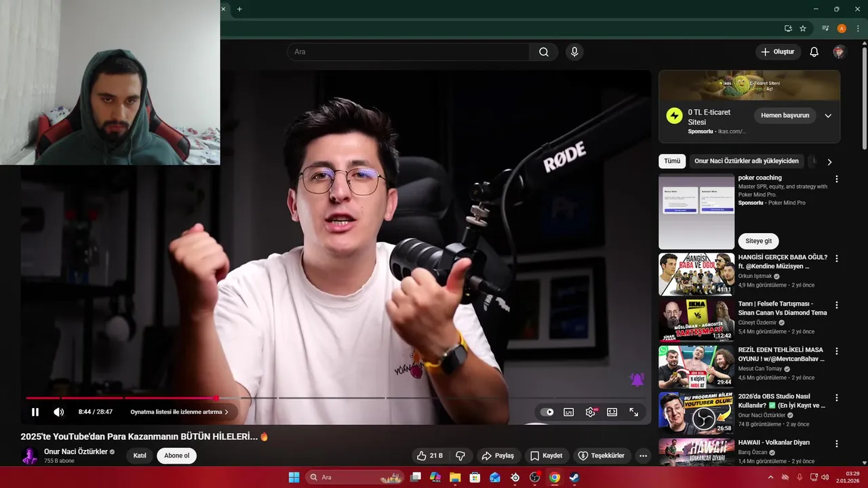The image size is (868, 488).
Task: Open Task View on taskbar
Action: (416, 477)
